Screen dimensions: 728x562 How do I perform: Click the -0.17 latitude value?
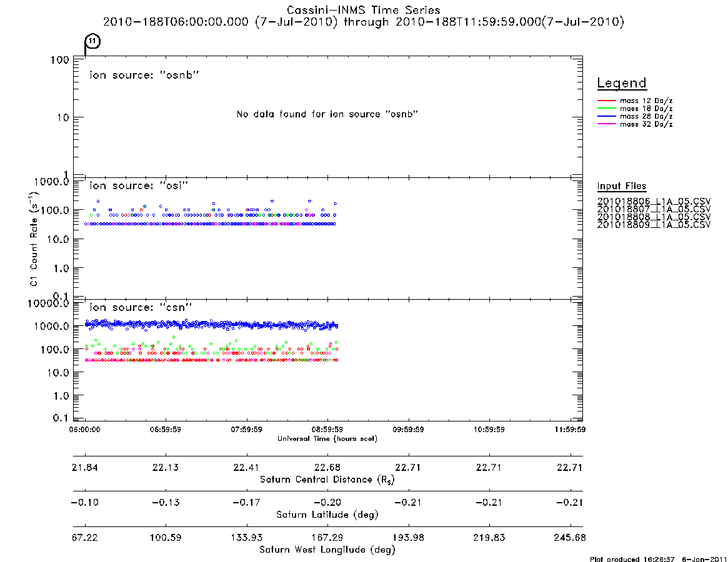coord(246,503)
